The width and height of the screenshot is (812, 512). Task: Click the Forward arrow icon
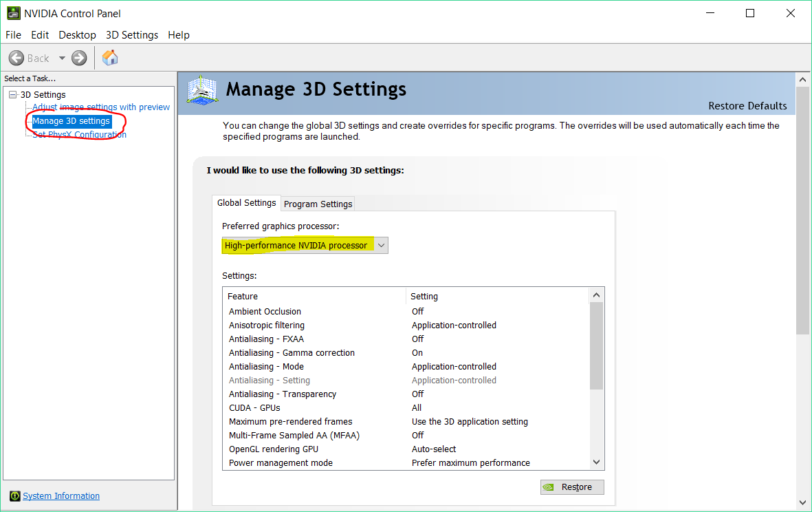pos(79,58)
